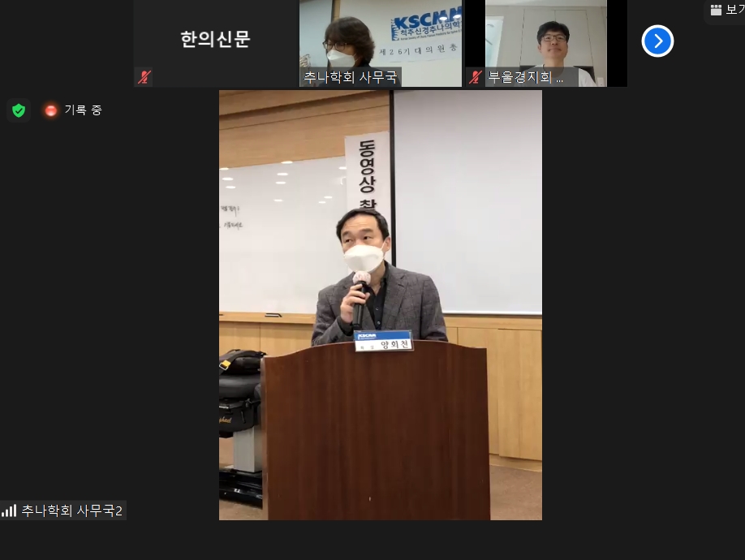
Task: Click the muted mic icon on 부울경지회 thumbnail
Action: [475, 78]
